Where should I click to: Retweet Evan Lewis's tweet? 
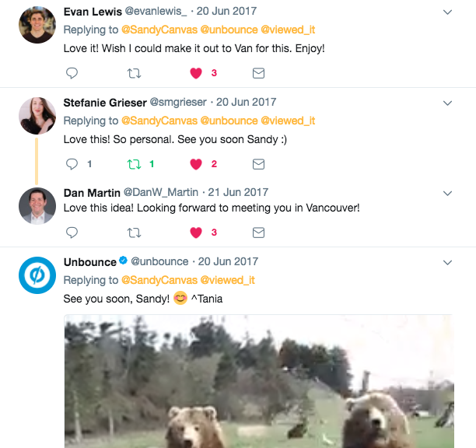[134, 73]
